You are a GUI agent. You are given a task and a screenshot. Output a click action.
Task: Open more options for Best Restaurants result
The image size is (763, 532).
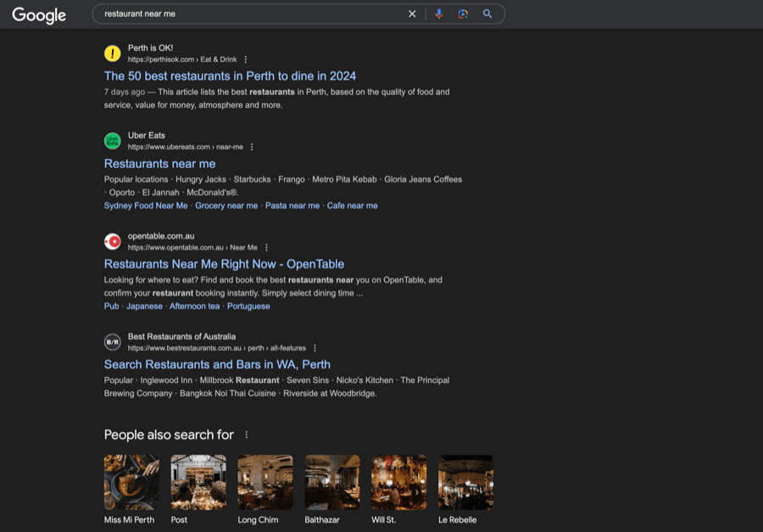coord(315,348)
